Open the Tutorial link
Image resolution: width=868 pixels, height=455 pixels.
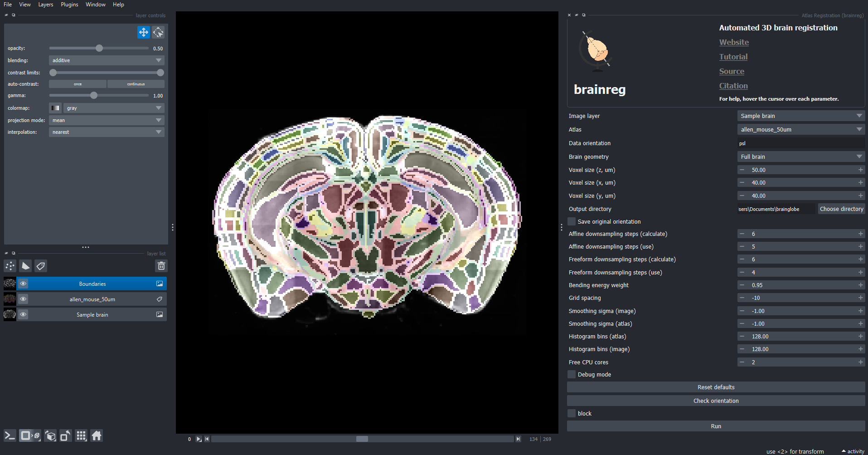click(733, 57)
